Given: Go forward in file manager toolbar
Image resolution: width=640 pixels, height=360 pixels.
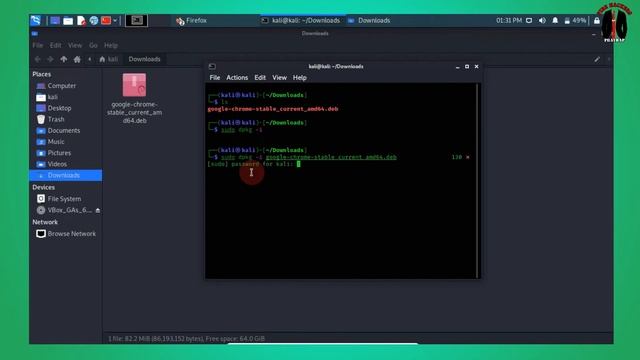Looking at the screenshot, I should [x=50, y=59].
